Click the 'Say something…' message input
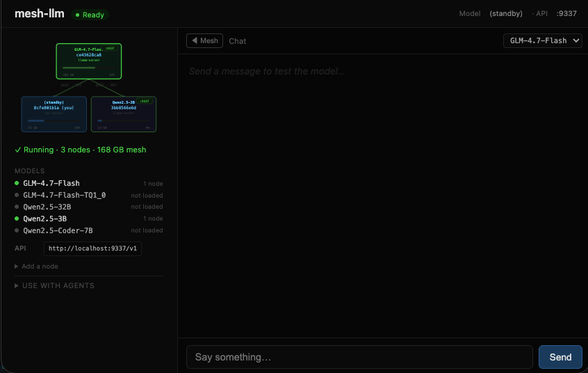The image size is (588, 373). pos(359,357)
